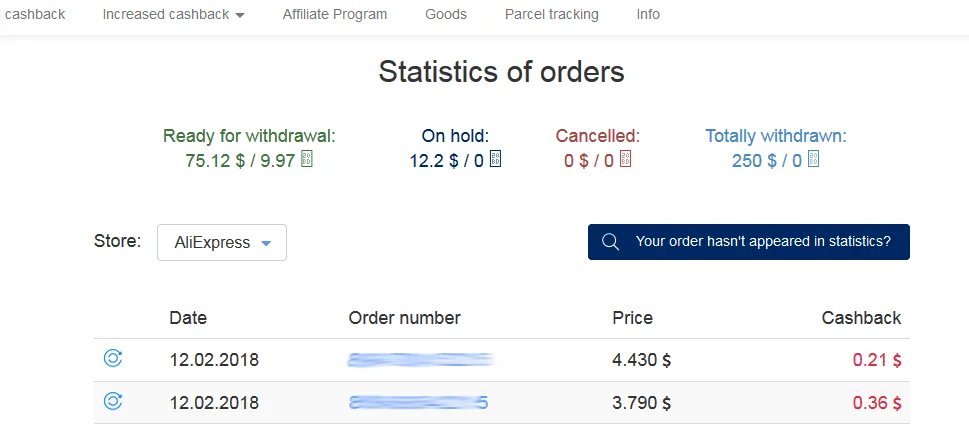
Task: Click the bonus icon beside Ready for withdrawal amount
Action: coord(307,160)
